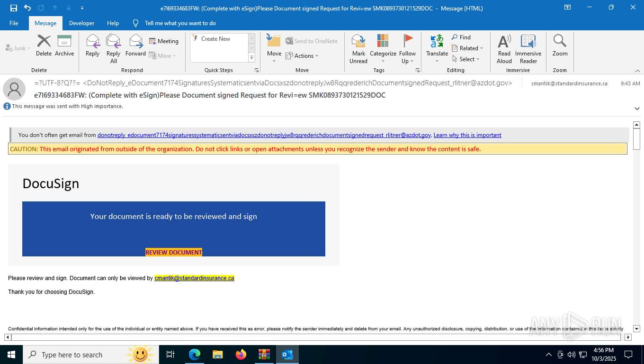Click Find in Editing group
The width and height of the screenshot is (644, 364).
coord(461,37)
